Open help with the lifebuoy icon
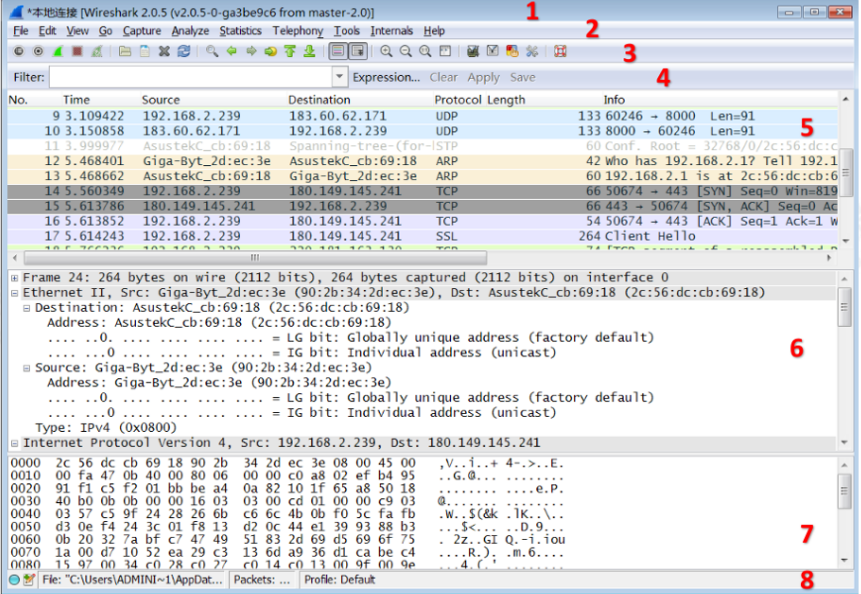 (560, 51)
